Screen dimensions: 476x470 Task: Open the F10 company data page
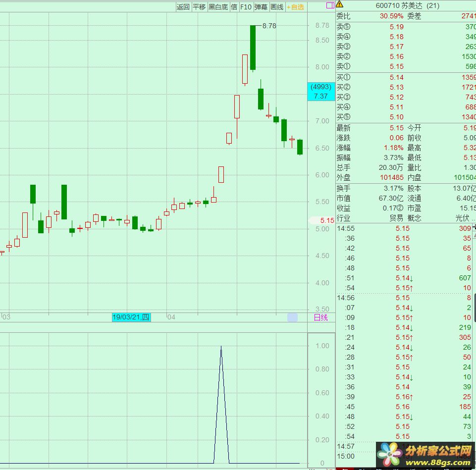pos(246,7)
